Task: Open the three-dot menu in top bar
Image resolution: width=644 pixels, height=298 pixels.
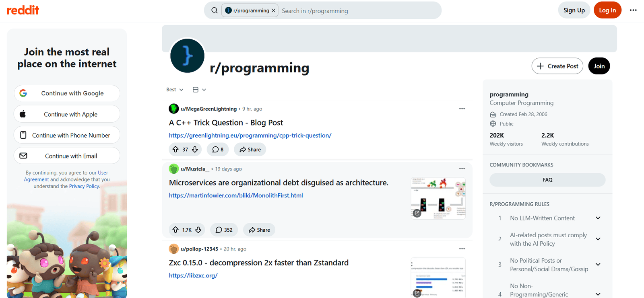Action: 633,10
